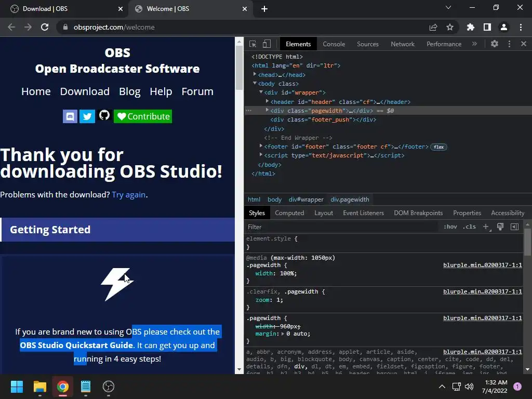
Task: Show more DevTools tabs via chevron
Action: click(x=474, y=44)
